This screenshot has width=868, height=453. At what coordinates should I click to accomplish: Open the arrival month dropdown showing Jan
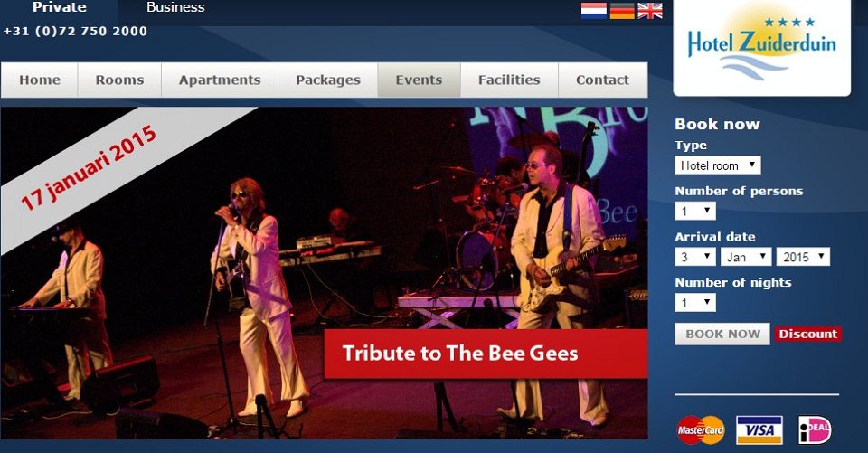[746, 257]
